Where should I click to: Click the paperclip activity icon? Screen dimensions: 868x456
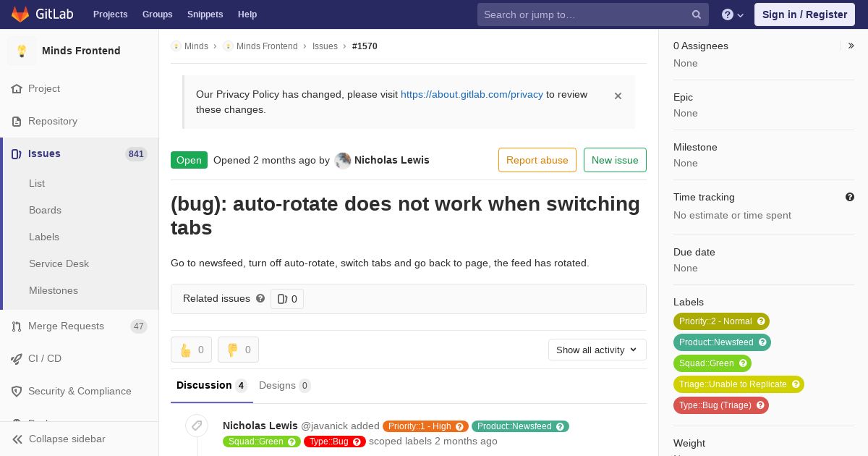(197, 426)
